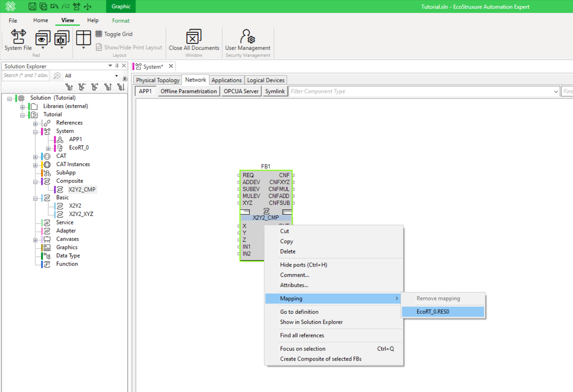Choose Cut from the context menu

pos(334,231)
